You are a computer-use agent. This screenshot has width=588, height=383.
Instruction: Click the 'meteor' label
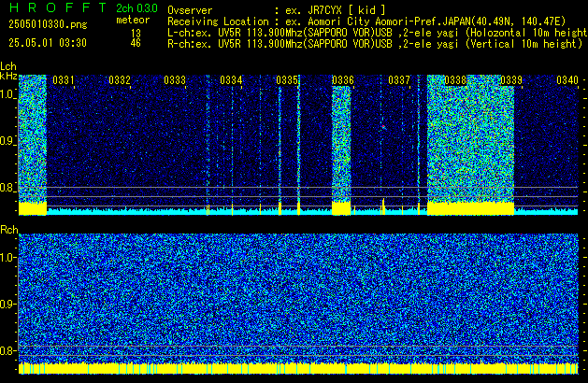pos(133,20)
